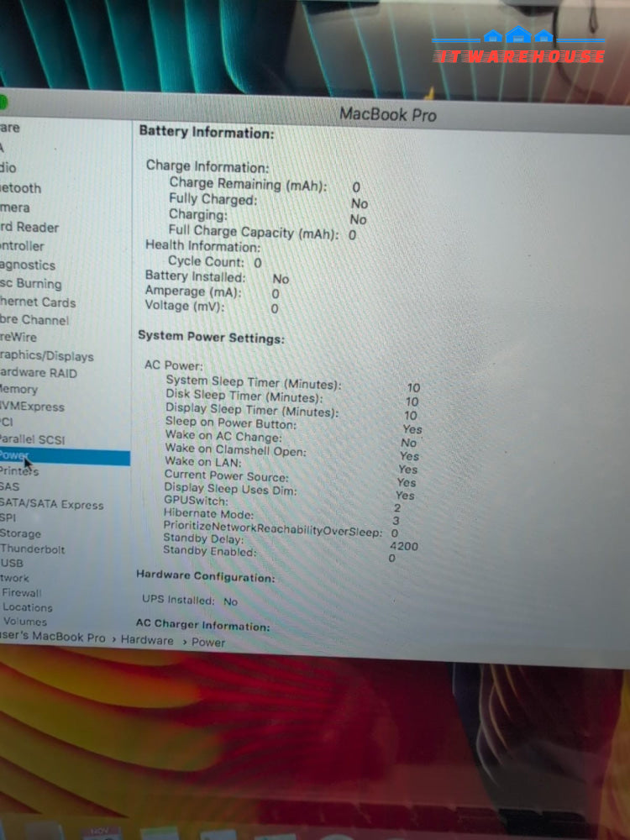Click the PrioritizeNetworkReachabilityOverSleep row

(281, 530)
